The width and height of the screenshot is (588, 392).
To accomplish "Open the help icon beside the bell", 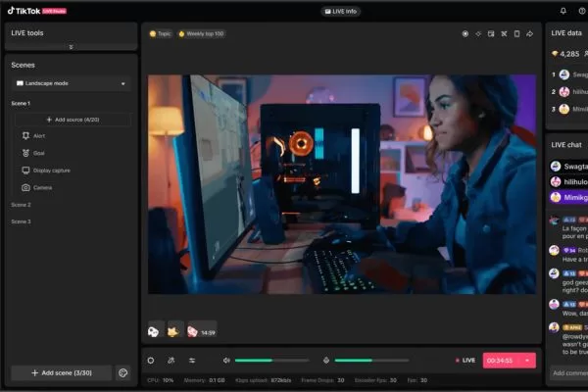I will (582, 11).
